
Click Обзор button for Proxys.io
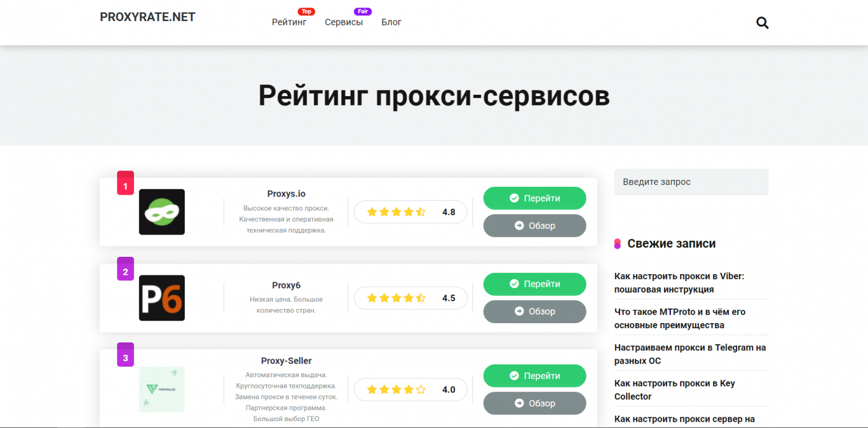(534, 226)
